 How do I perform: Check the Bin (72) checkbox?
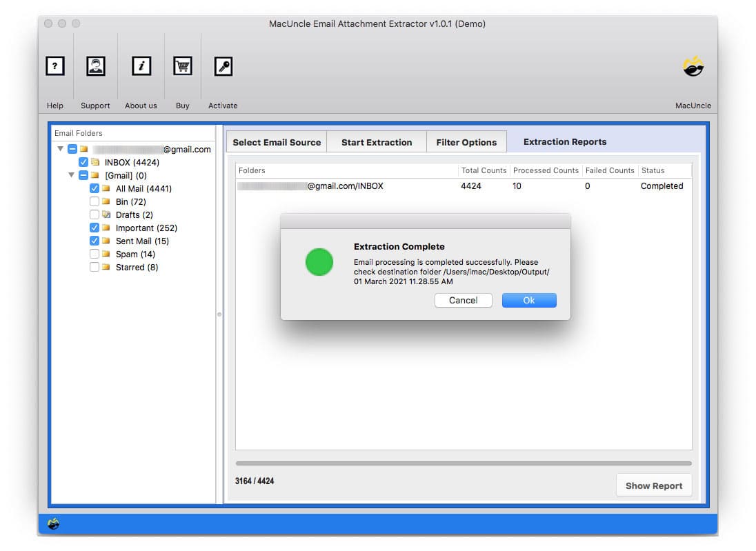(94, 201)
